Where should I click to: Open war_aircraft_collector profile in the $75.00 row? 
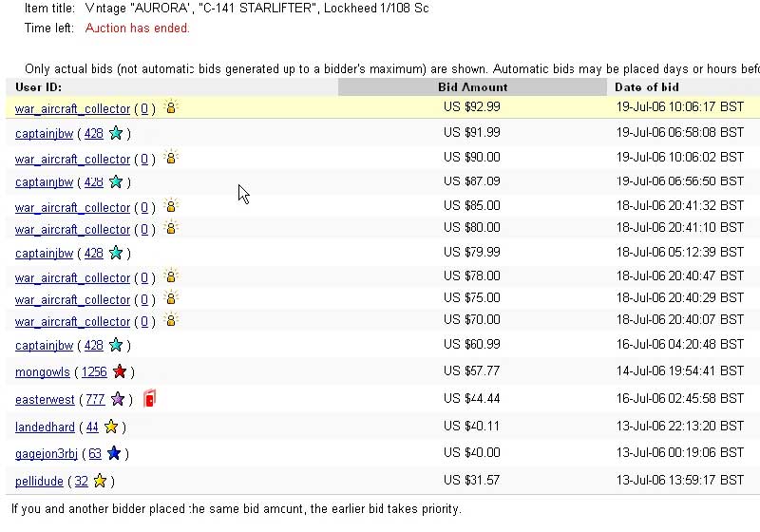73,300
